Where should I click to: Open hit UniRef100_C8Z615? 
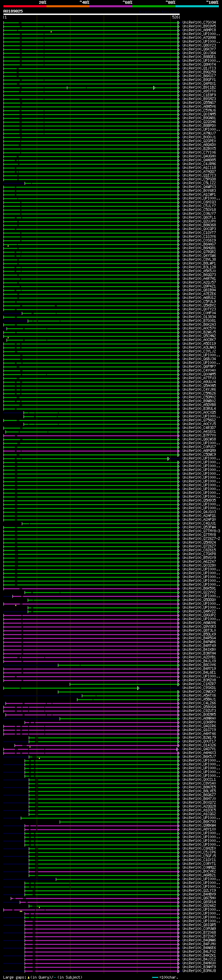coord(199,550)
